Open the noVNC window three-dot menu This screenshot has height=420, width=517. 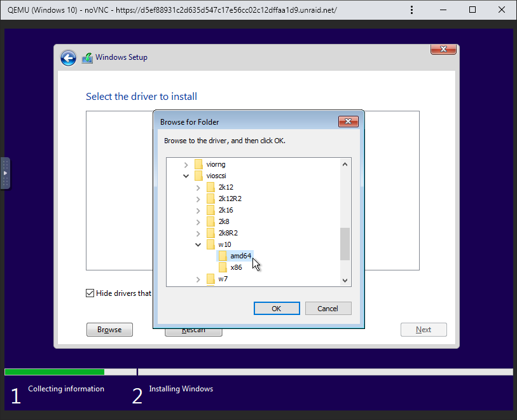click(411, 10)
